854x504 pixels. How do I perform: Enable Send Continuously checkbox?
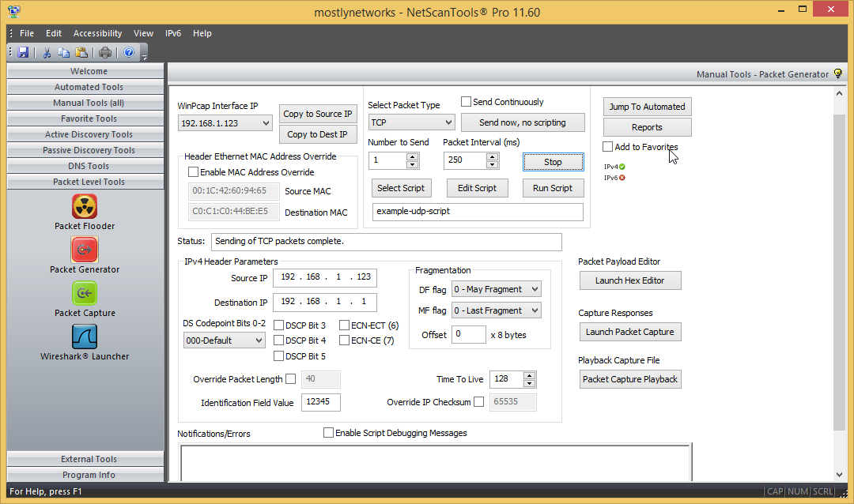[x=467, y=102]
